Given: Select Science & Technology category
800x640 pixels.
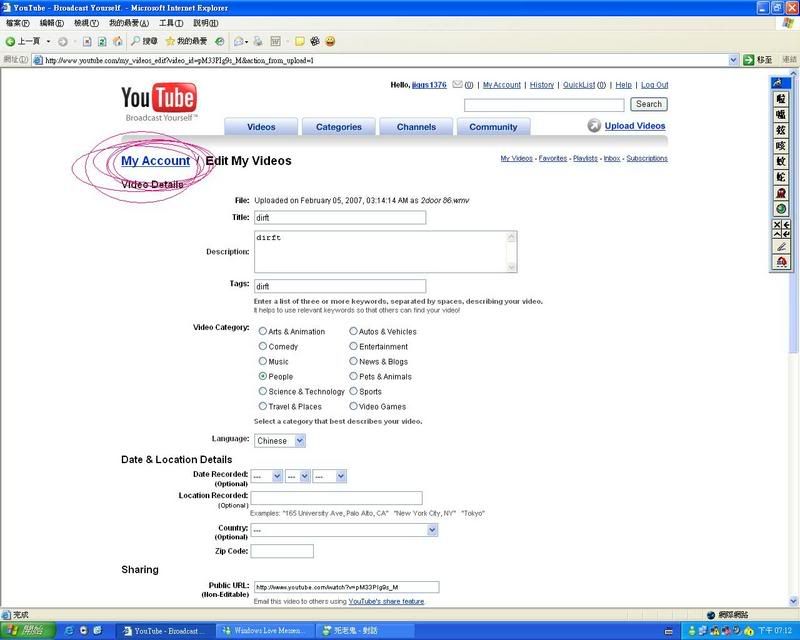Looking at the screenshot, I should [x=263, y=391].
